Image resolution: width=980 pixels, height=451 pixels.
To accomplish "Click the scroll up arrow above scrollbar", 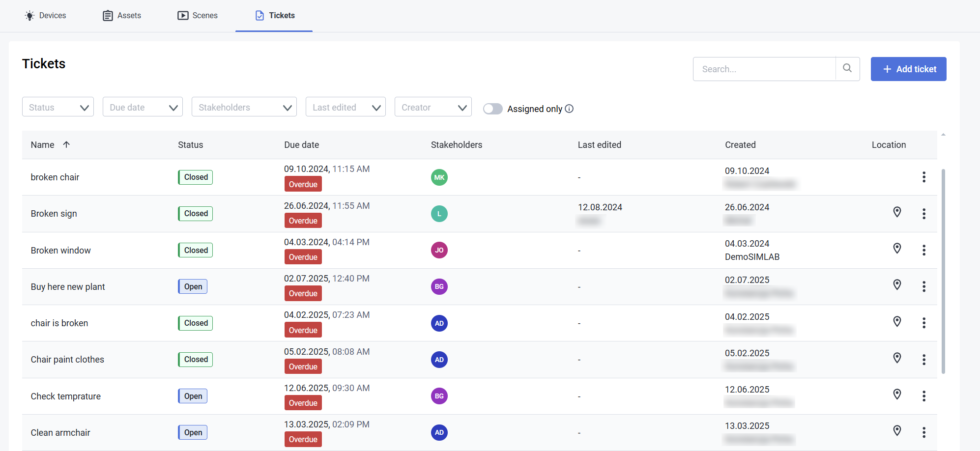I will (943, 135).
